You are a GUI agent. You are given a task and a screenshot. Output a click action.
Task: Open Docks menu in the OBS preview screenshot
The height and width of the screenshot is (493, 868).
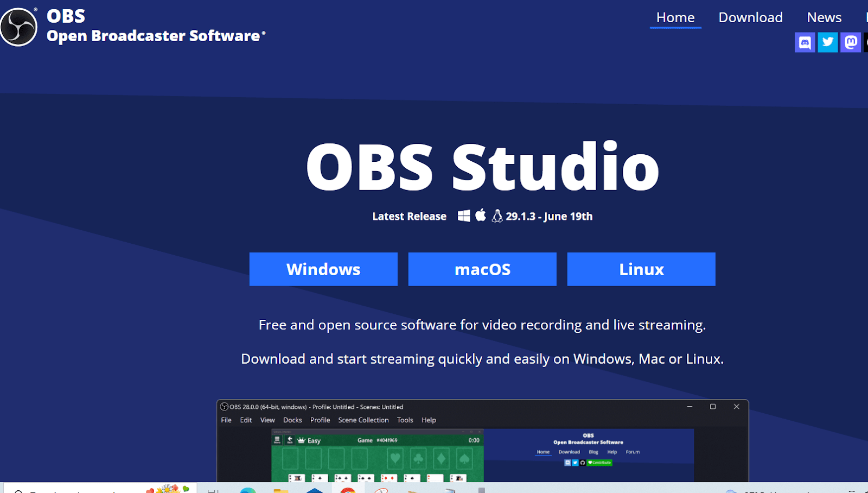pyautogui.click(x=292, y=420)
